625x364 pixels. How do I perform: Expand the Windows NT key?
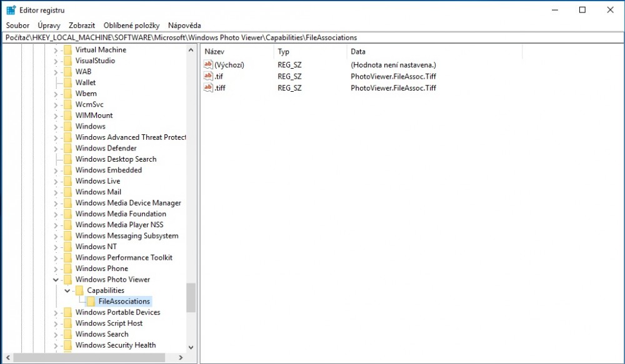pos(56,247)
